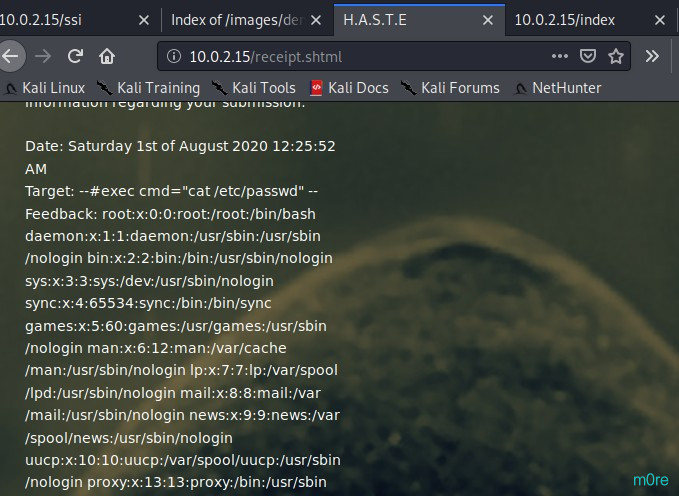This screenshot has width=679, height=496.
Task: Click the sys:x:3:3 passwd line
Action: click(x=149, y=281)
